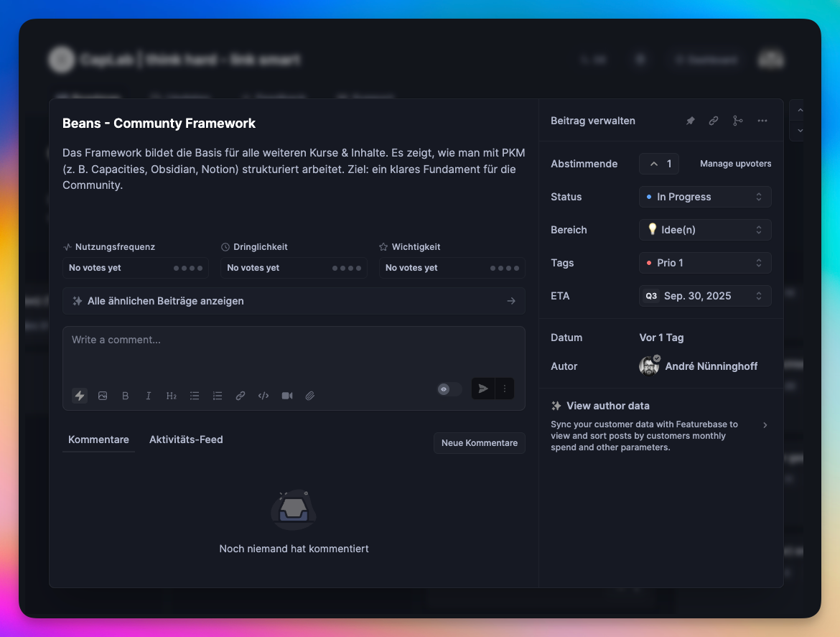The width and height of the screenshot is (840, 637).
Task: Switch to the Aktivitäts-Feed tab
Action: [x=186, y=440]
